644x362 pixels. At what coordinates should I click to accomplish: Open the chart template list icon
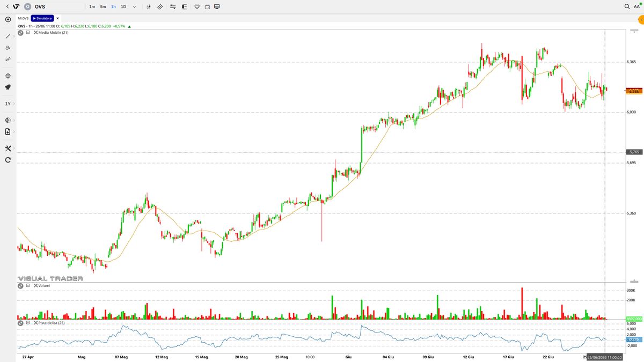point(185,6)
